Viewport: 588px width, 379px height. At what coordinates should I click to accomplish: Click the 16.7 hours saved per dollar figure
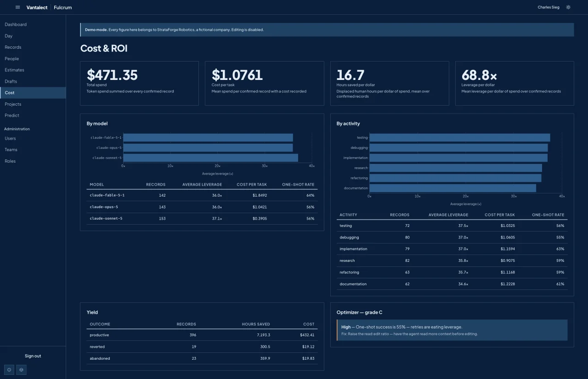[350, 75]
